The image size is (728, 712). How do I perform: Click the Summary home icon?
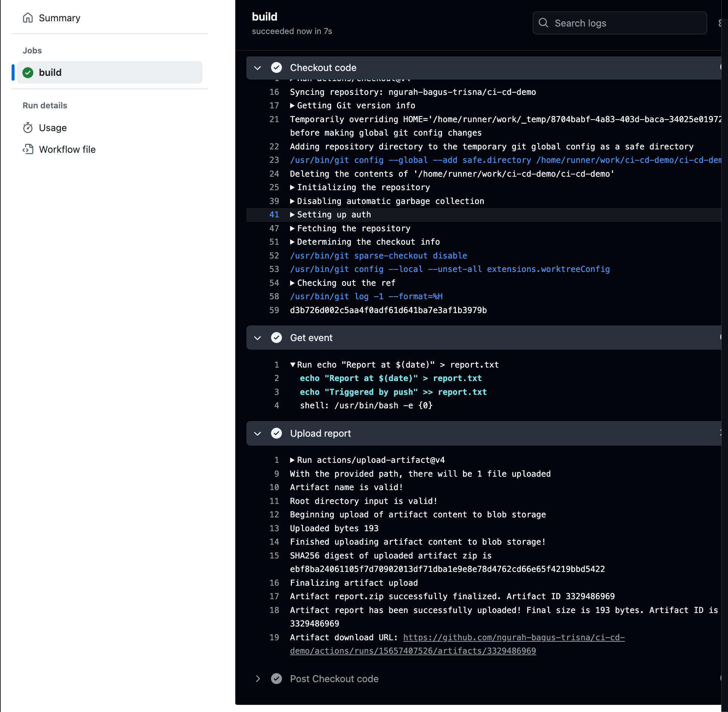(x=28, y=18)
